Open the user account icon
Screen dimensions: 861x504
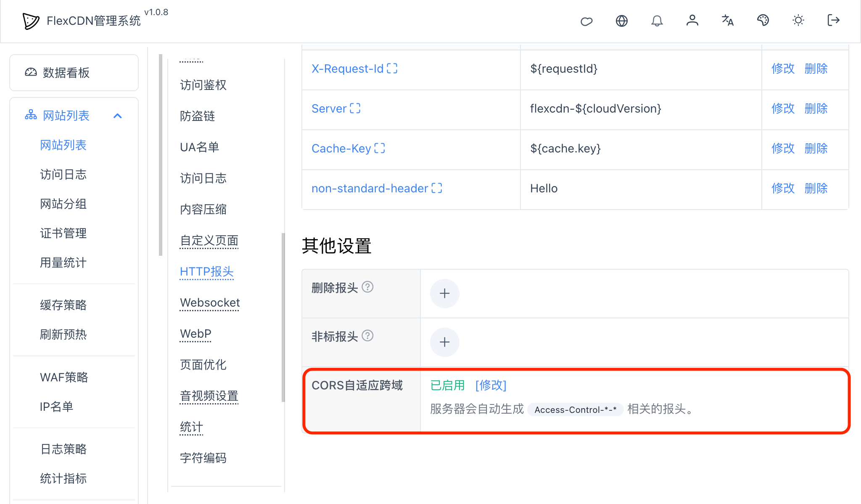coord(692,21)
